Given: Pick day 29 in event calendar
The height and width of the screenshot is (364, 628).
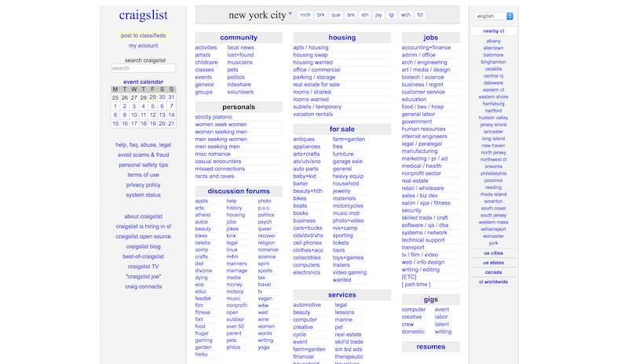Looking at the screenshot, I should click(152, 97).
